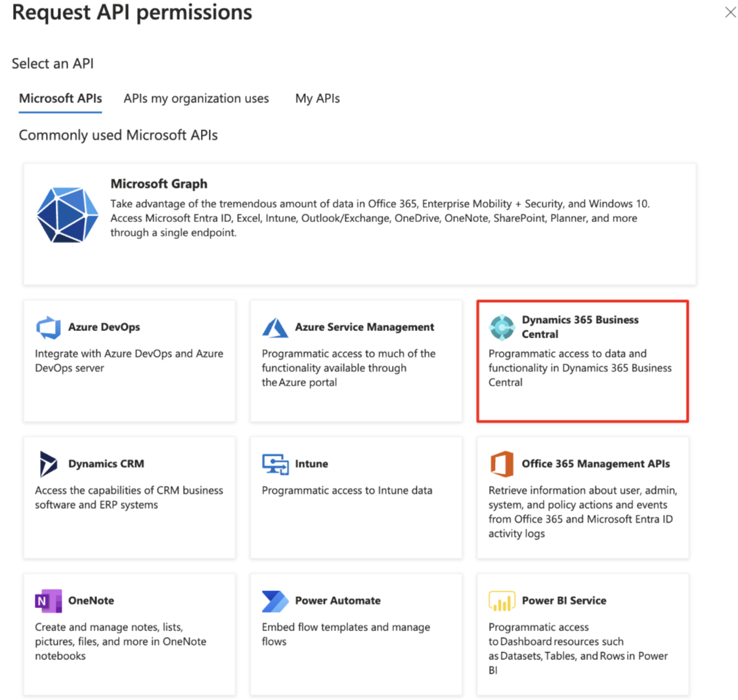Click the Power BI bar chart icon

pos(502,601)
